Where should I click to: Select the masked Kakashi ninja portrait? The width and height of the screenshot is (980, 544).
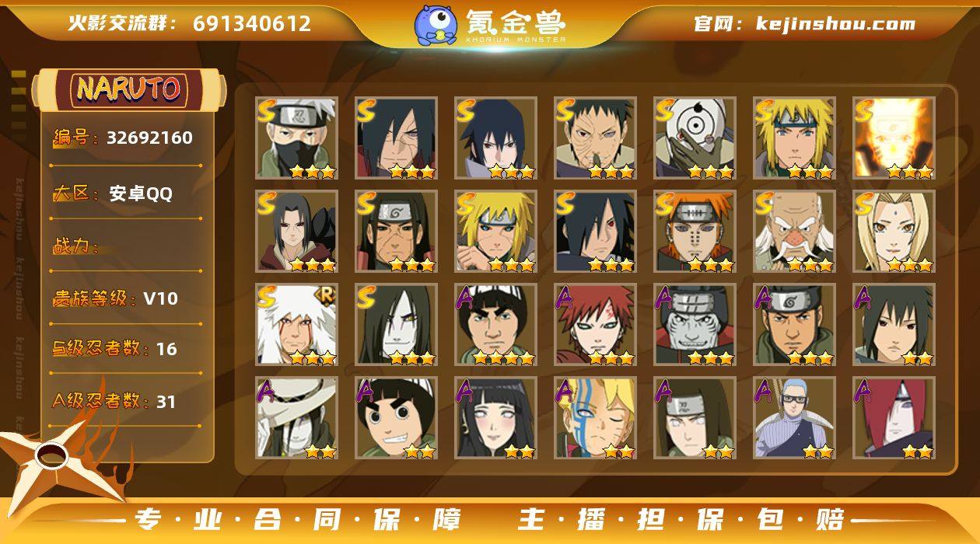point(296,138)
